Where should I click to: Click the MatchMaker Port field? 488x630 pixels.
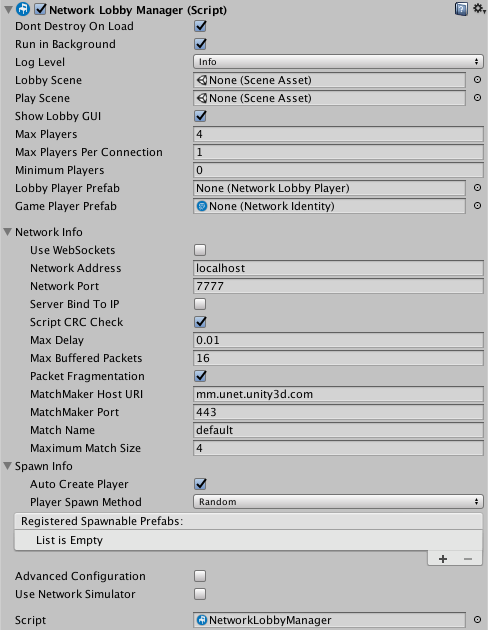click(338, 412)
